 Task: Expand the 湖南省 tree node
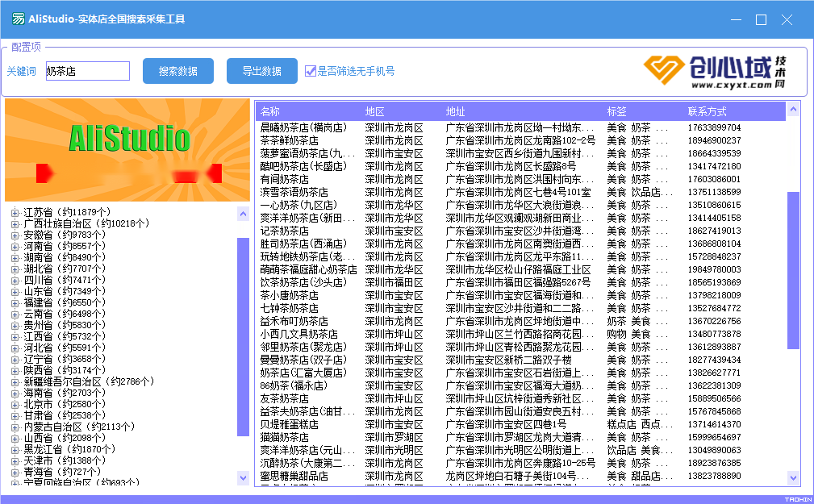(x=15, y=257)
